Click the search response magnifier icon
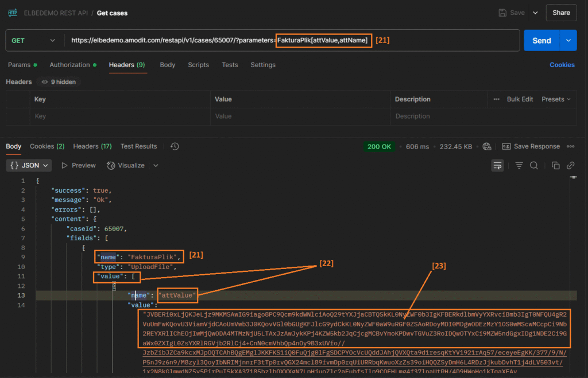 534,165
